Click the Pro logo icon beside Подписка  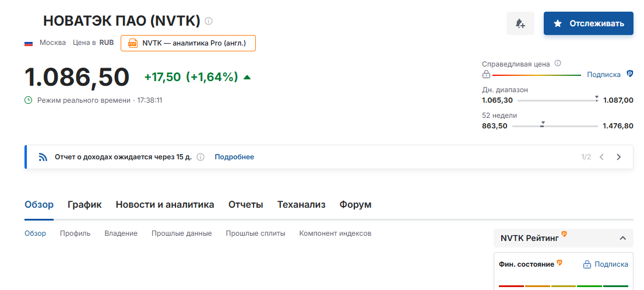(x=629, y=74)
